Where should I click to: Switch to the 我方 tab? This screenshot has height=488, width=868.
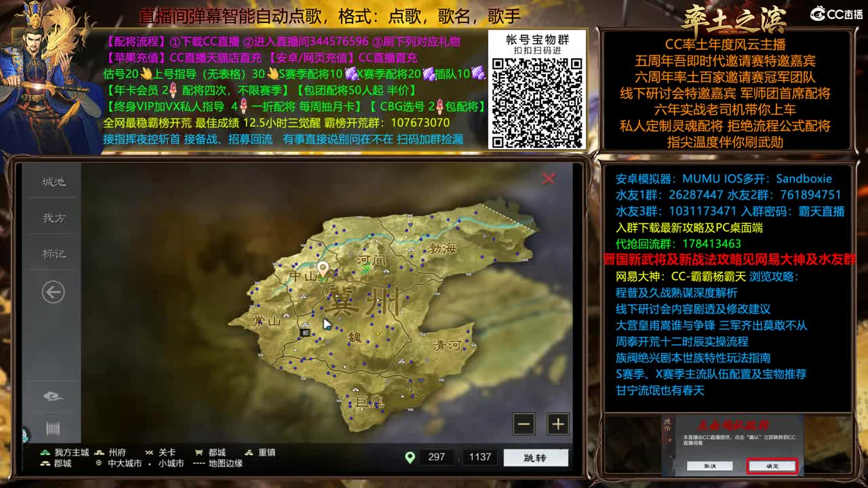pyautogui.click(x=54, y=218)
